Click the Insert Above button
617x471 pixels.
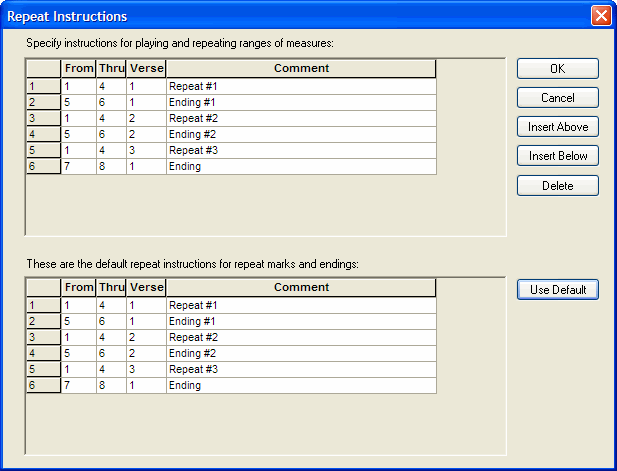(x=557, y=127)
